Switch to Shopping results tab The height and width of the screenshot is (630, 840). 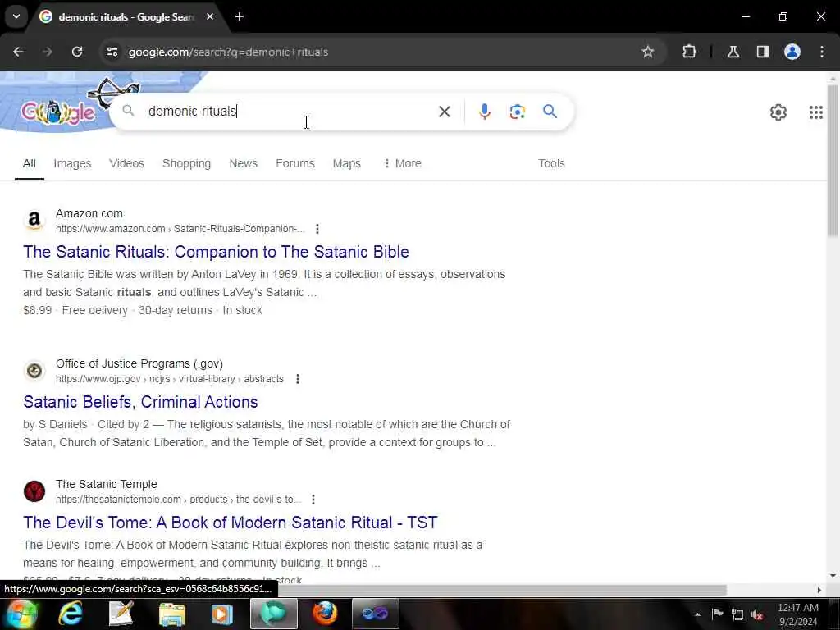pyautogui.click(x=186, y=163)
